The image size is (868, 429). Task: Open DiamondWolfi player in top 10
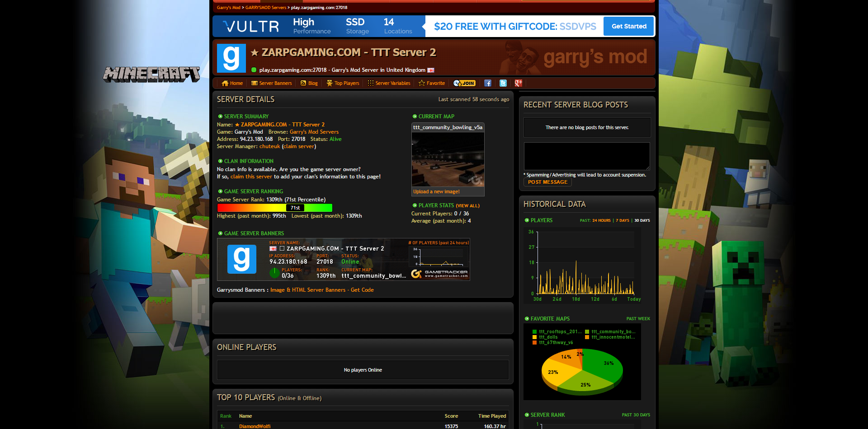[255, 426]
